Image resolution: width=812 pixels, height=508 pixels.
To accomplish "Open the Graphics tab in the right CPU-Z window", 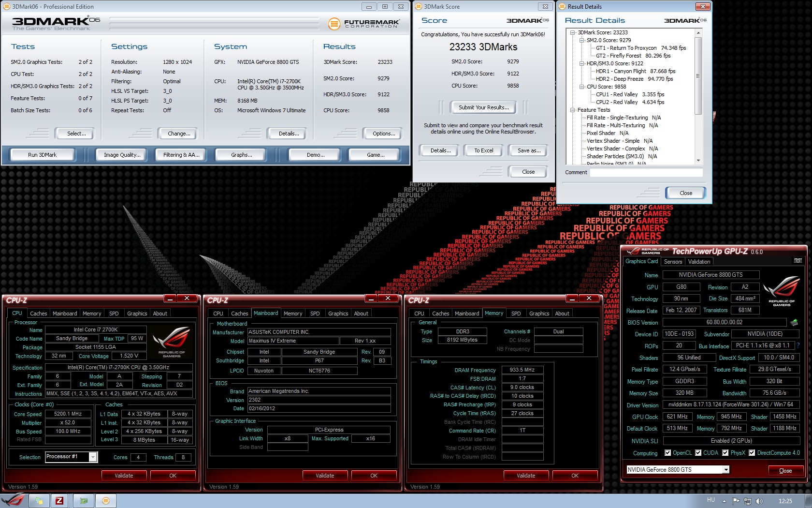I will (539, 314).
